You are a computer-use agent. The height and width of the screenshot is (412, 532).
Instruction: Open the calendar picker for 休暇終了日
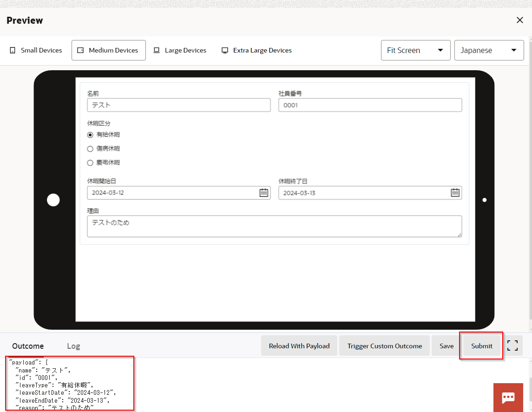(x=455, y=193)
